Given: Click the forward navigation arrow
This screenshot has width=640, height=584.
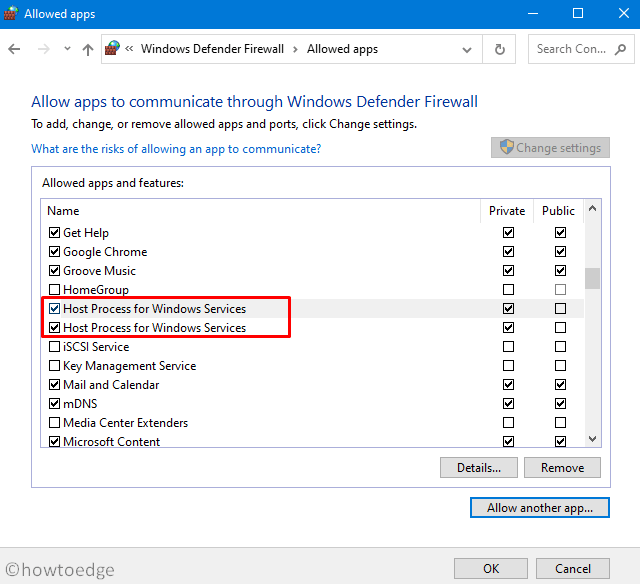Looking at the screenshot, I should click(x=42, y=49).
